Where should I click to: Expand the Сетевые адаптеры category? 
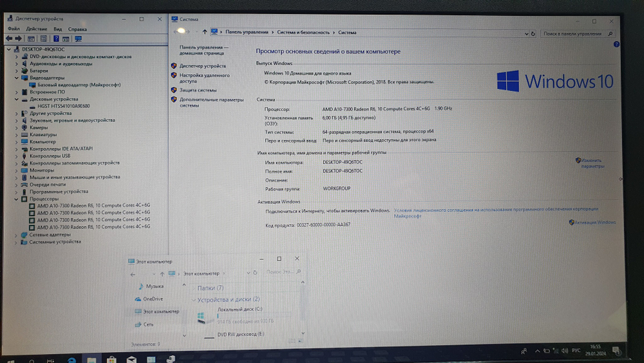pos(17,235)
